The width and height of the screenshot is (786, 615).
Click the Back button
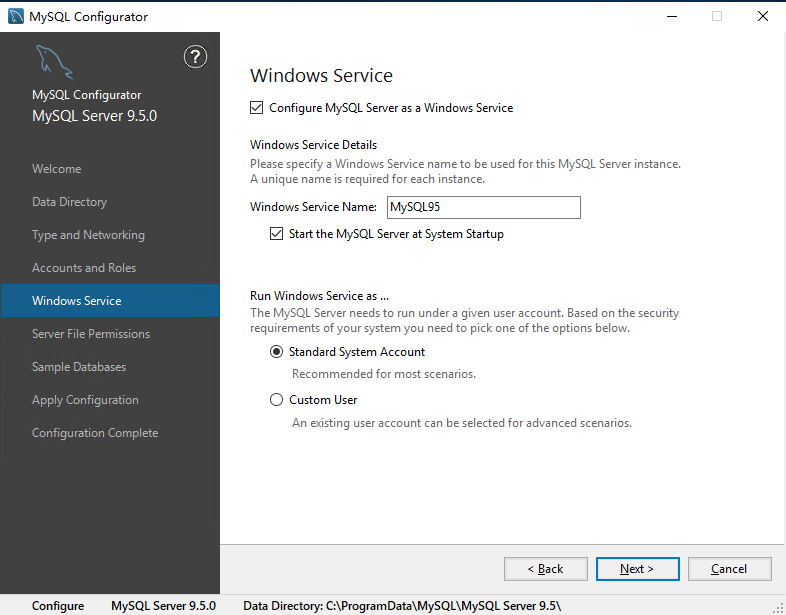point(545,569)
